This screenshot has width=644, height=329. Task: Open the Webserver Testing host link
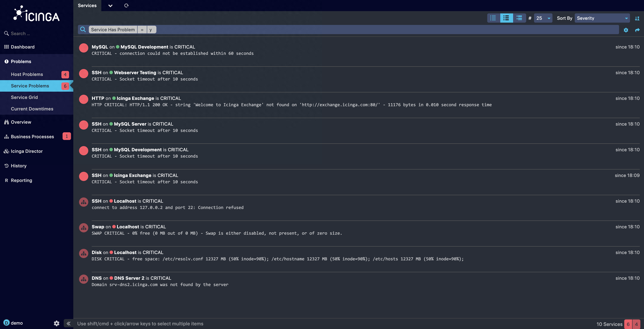click(x=135, y=73)
